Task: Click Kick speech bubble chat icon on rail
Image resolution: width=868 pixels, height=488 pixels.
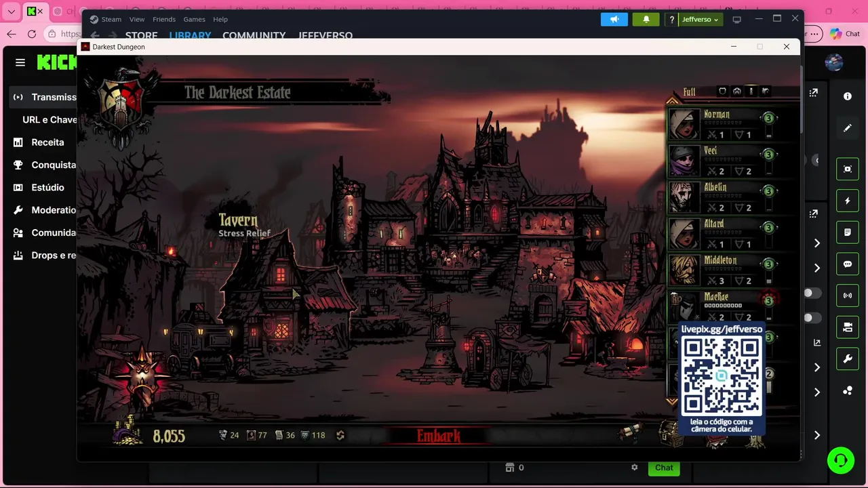Action: coord(848,264)
